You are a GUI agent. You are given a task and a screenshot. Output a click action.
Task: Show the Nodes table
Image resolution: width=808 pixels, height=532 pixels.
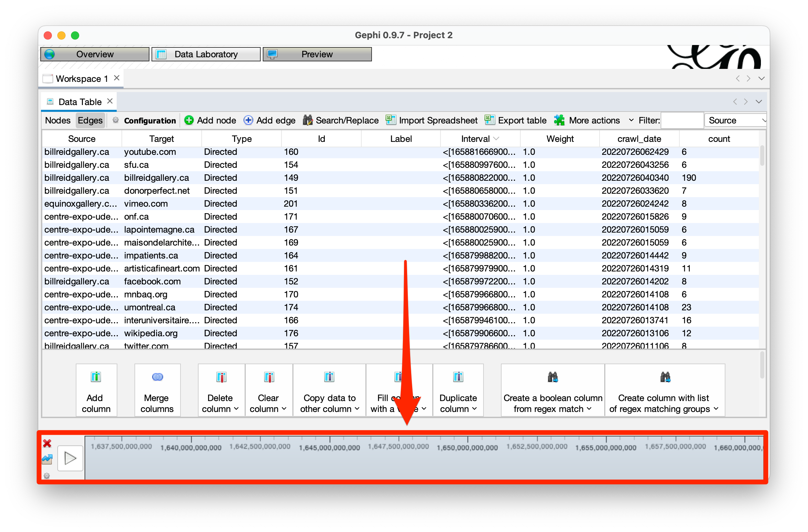58,120
